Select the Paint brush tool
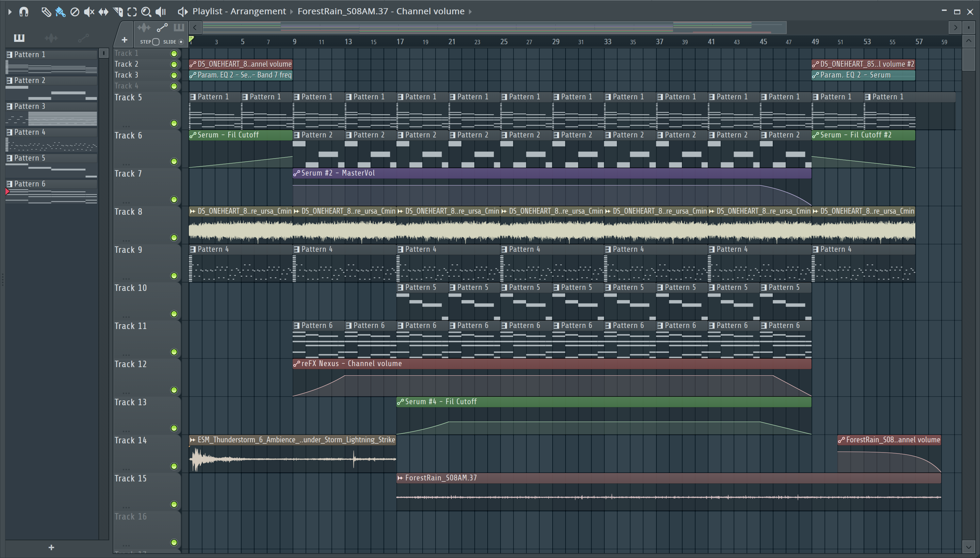The width and height of the screenshot is (980, 558). coord(60,12)
